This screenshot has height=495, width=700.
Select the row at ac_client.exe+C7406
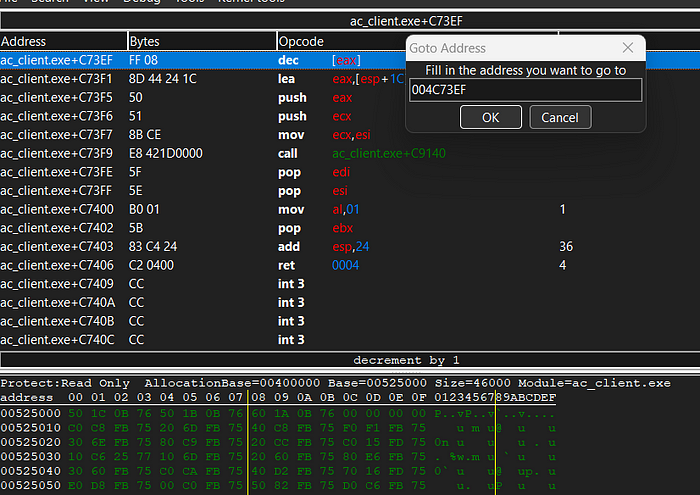350,266
